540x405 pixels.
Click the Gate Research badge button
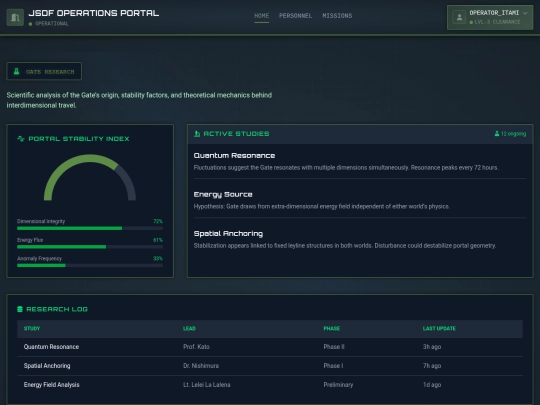tap(44, 71)
